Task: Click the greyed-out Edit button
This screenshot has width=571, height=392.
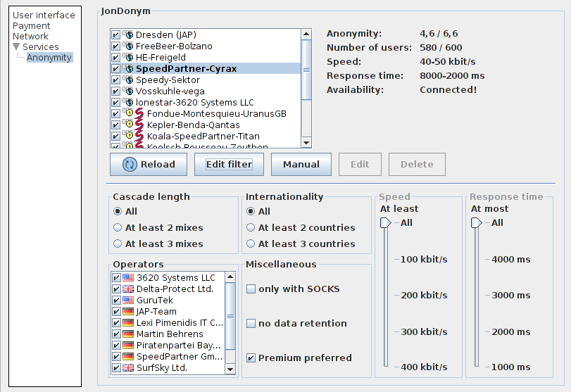Action: (x=360, y=165)
